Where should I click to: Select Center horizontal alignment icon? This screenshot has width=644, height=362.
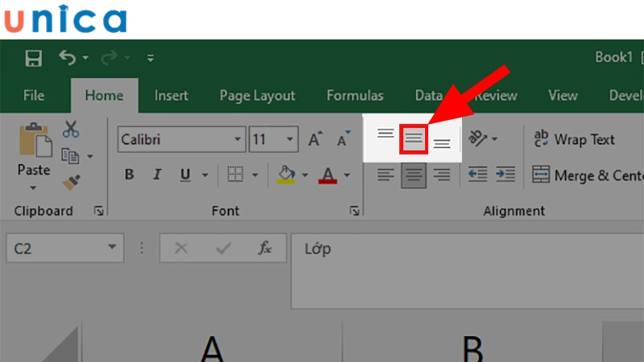click(x=414, y=175)
